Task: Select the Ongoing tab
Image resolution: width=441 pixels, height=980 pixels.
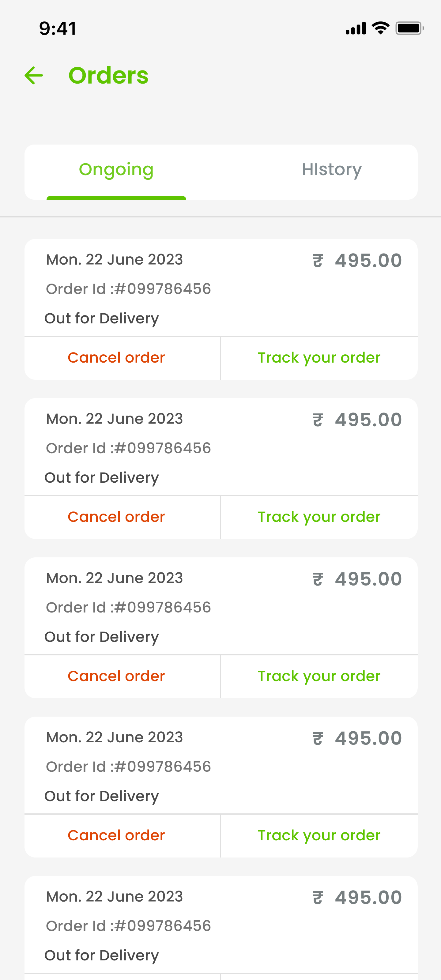Action: click(116, 170)
